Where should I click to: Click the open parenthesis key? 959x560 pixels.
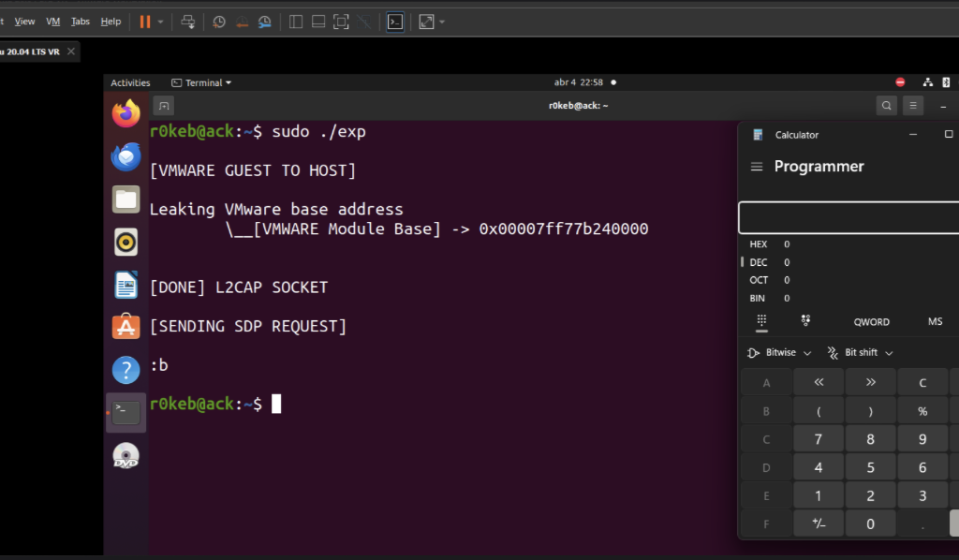(x=819, y=411)
